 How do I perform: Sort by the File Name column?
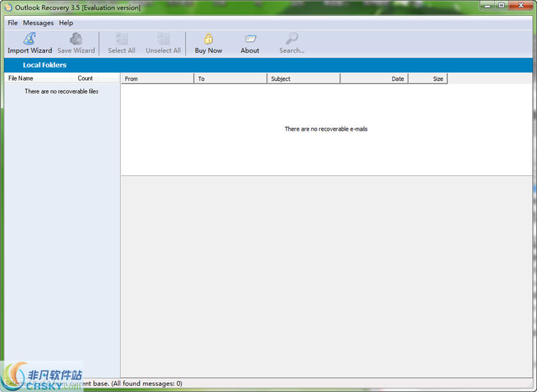point(38,78)
